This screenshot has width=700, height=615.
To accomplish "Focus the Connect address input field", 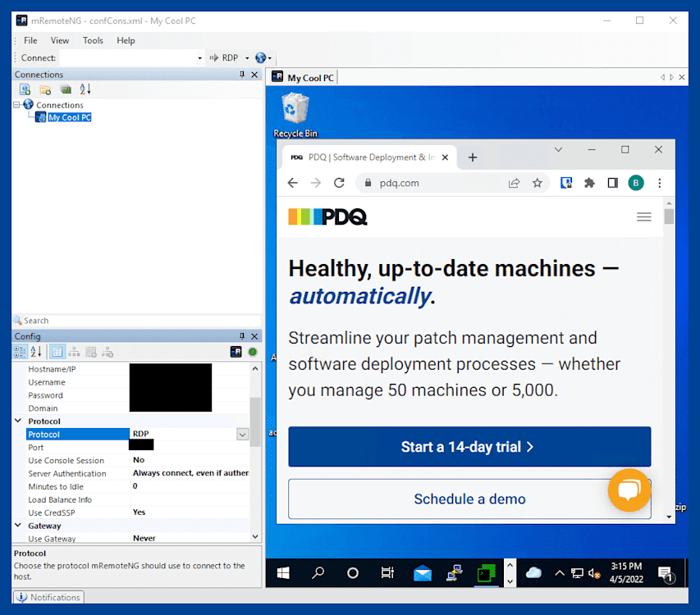I will 129,58.
